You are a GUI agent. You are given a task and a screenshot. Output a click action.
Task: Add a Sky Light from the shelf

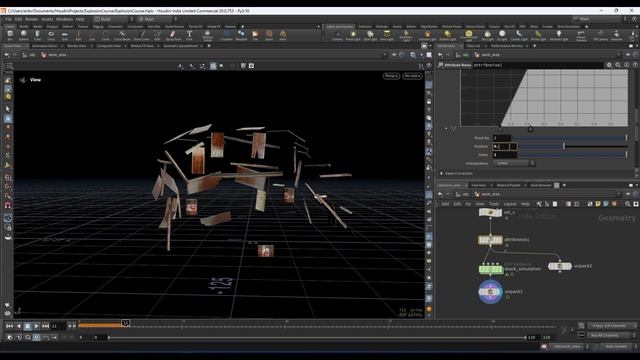487,36
